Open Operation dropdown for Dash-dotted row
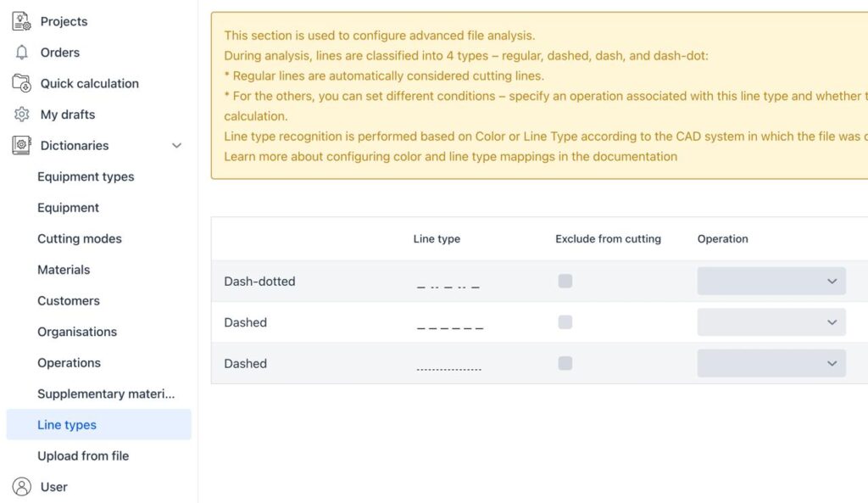 click(771, 282)
